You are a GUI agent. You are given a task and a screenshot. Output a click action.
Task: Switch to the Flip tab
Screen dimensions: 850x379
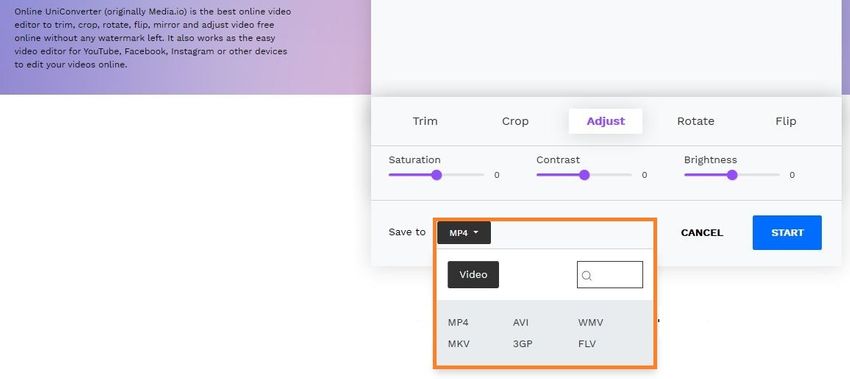pos(785,121)
